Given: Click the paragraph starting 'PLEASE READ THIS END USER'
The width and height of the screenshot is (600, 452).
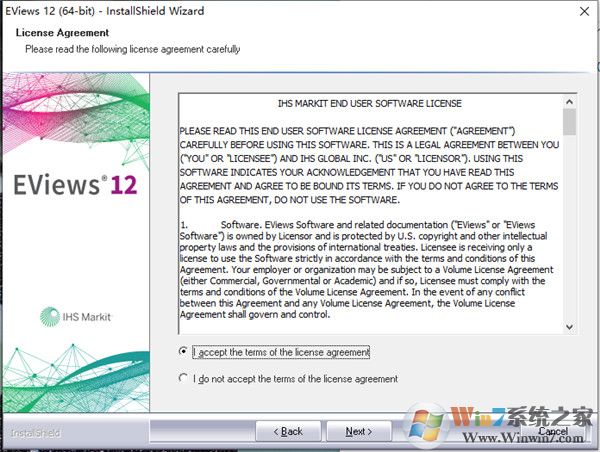Looking at the screenshot, I should (x=369, y=165).
